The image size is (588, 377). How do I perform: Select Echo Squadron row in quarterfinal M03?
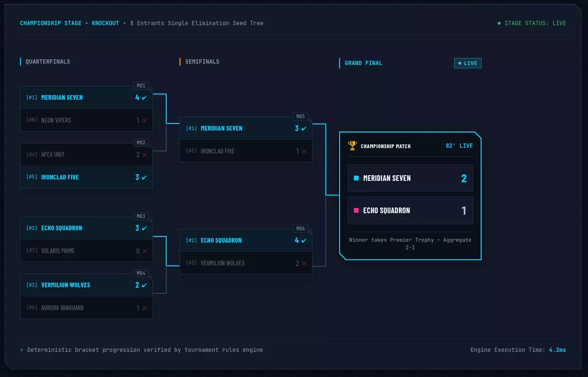click(86, 228)
